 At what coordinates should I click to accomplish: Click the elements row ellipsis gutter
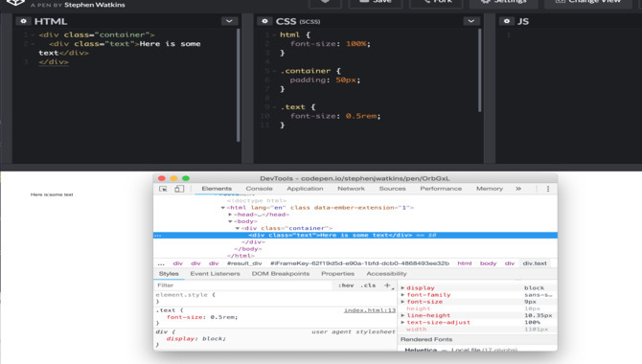click(x=158, y=236)
